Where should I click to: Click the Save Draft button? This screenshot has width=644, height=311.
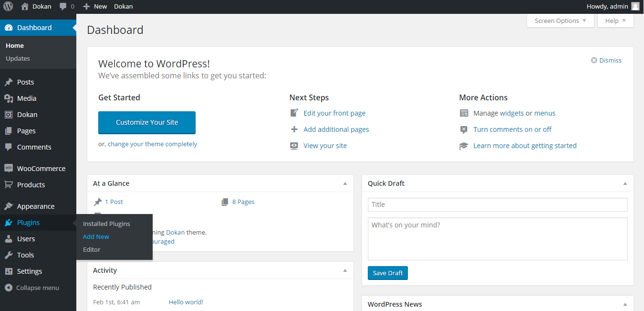pyautogui.click(x=388, y=273)
